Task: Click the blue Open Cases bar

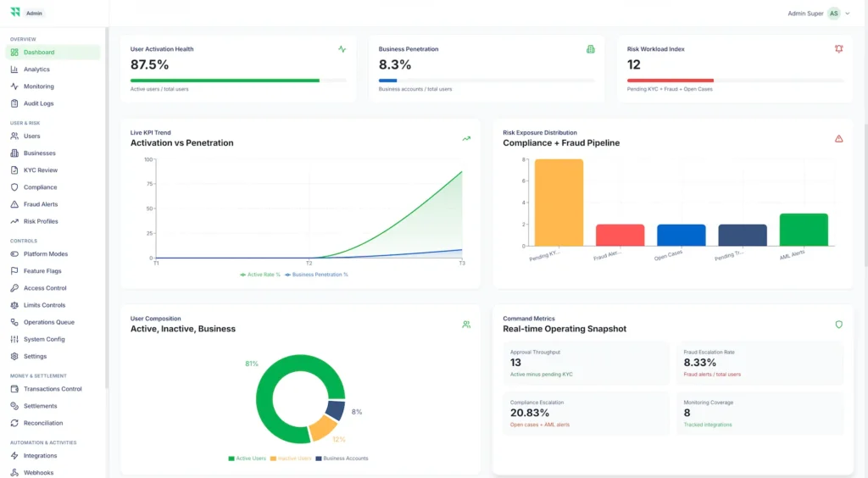Action: 682,235
